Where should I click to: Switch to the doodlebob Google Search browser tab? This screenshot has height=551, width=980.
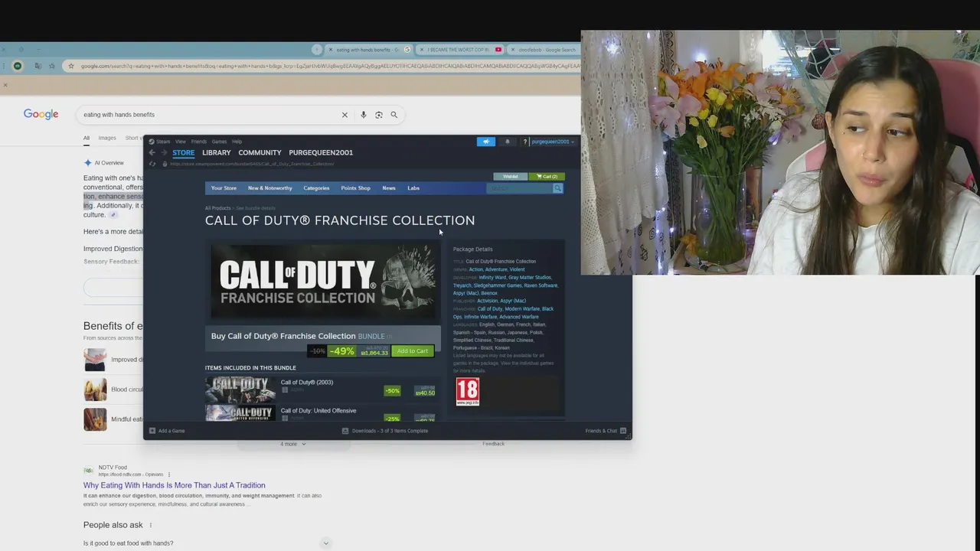pyautogui.click(x=547, y=50)
